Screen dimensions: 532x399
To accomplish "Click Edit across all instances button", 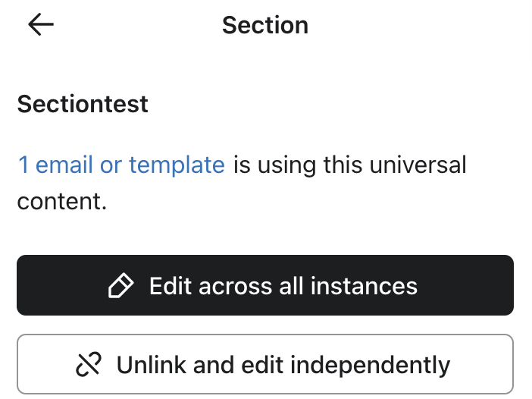I will (265, 285).
